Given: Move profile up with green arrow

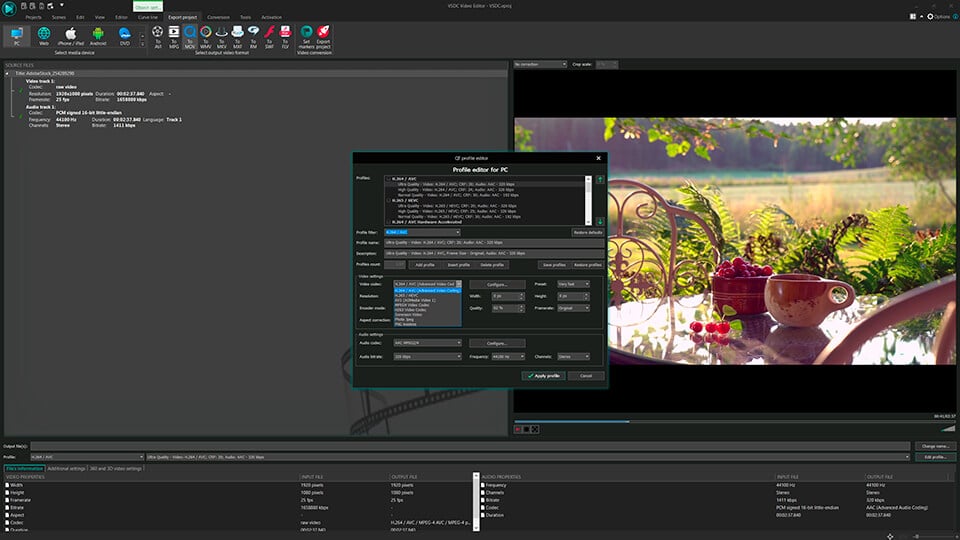Looking at the screenshot, I should tap(600, 180).
